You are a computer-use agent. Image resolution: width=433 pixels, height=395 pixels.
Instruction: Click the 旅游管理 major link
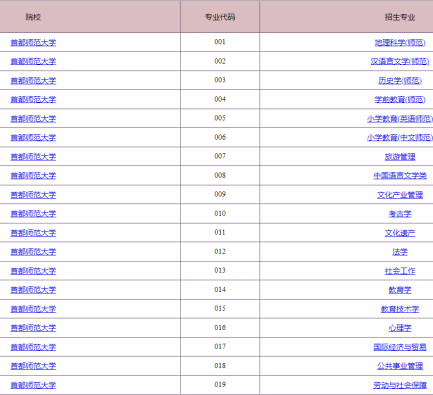pyautogui.click(x=400, y=157)
